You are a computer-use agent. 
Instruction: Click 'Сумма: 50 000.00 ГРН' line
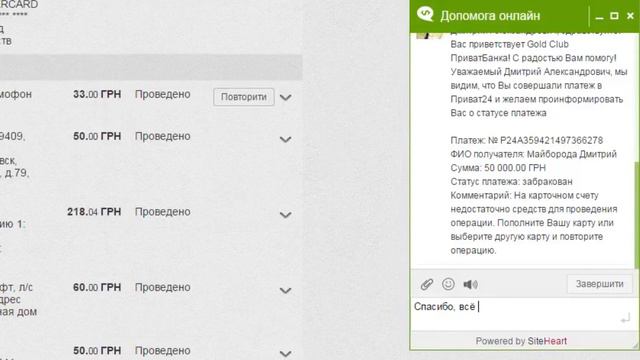(498, 168)
